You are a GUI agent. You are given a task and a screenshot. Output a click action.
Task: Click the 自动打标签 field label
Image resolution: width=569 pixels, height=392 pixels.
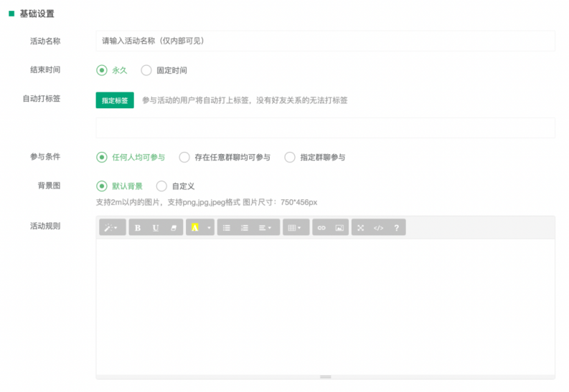(42, 99)
